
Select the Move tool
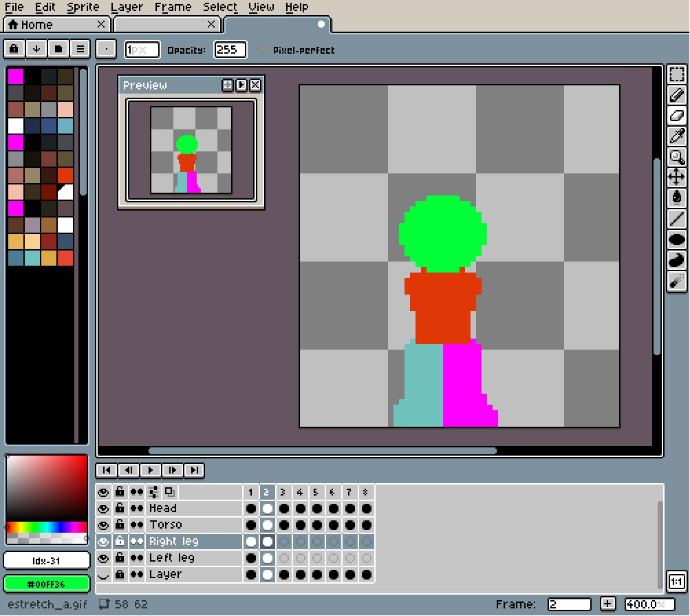pos(676,177)
